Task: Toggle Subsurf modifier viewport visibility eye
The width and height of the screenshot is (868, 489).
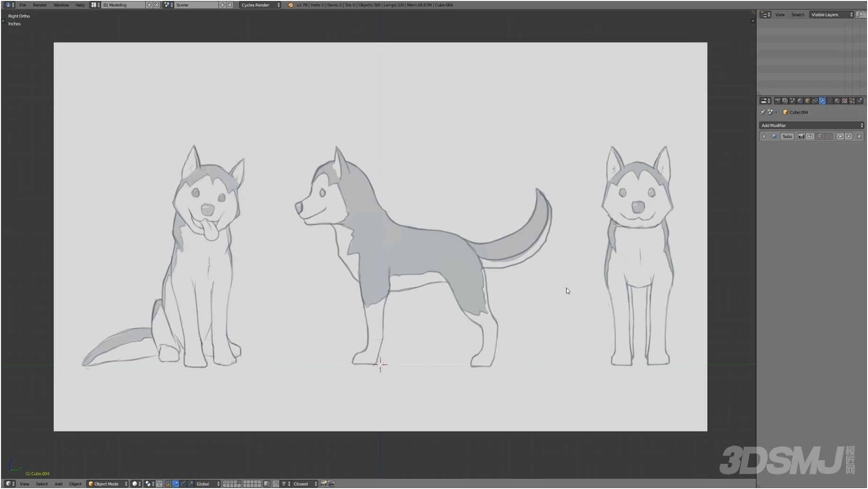Action: (x=810, y=136)
